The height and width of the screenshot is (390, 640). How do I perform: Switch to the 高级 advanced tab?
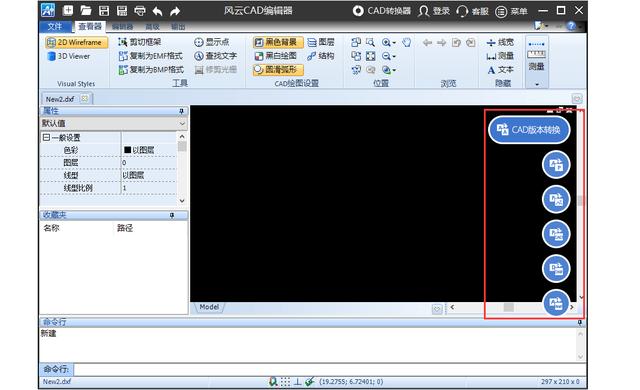[x=152, y=27]
